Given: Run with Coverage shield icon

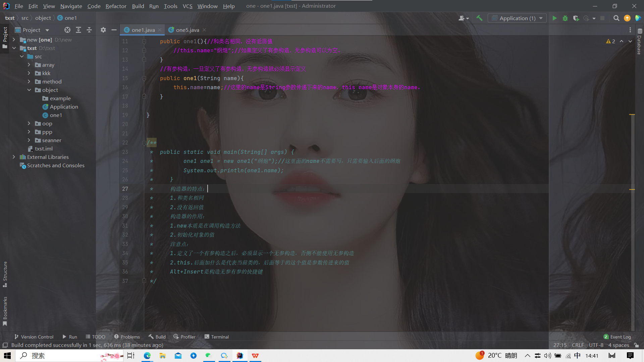Looking at the screenshot, I should 576,18.
